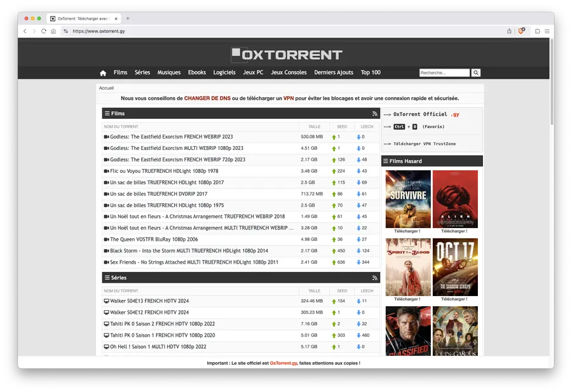Open the Films menu item
The image size is (572, 392).
click(120, 72)
